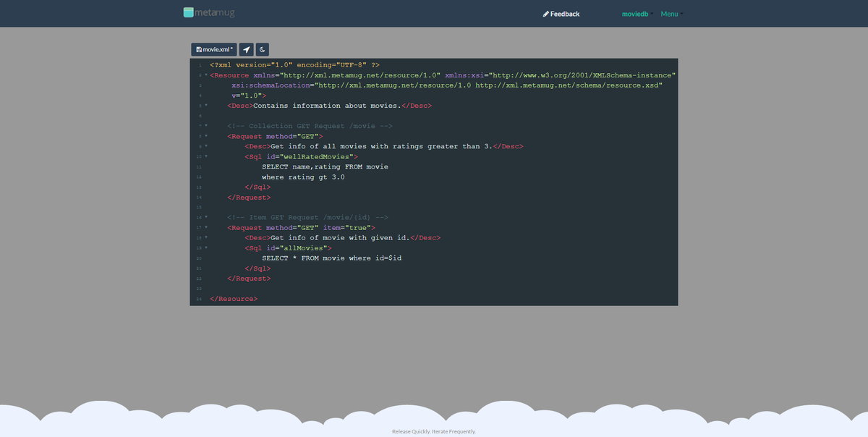Click 'where rating gt 3.0' line
This screenshot has height=437, width=868.
click(x=303, y=177)
